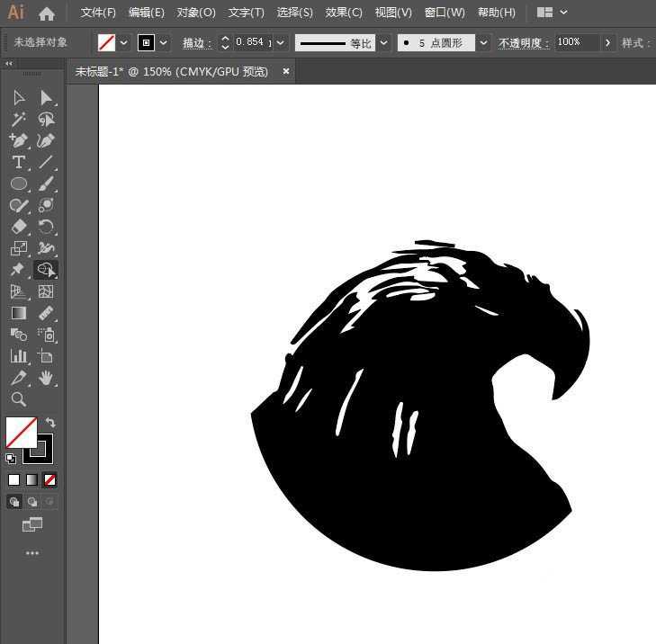Set the paint to None
Screen dimensions: 656x644
point(50,479)
